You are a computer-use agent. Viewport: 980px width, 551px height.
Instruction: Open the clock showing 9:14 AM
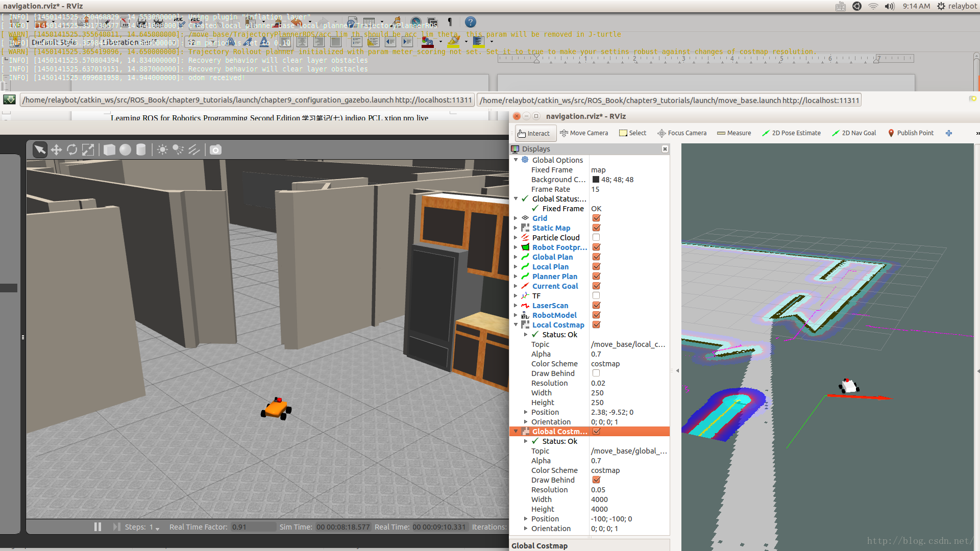click(916, 6)
